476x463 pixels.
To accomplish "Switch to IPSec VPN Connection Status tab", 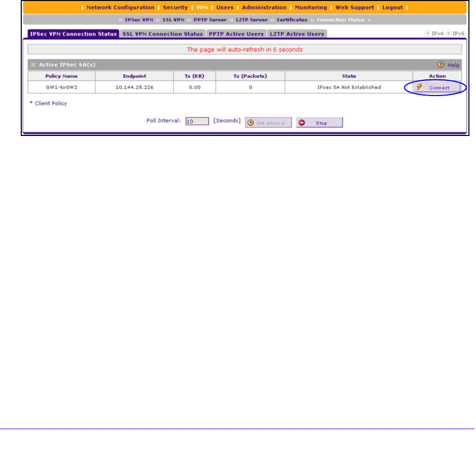I will pyautogui.click(x=73, y=34).
